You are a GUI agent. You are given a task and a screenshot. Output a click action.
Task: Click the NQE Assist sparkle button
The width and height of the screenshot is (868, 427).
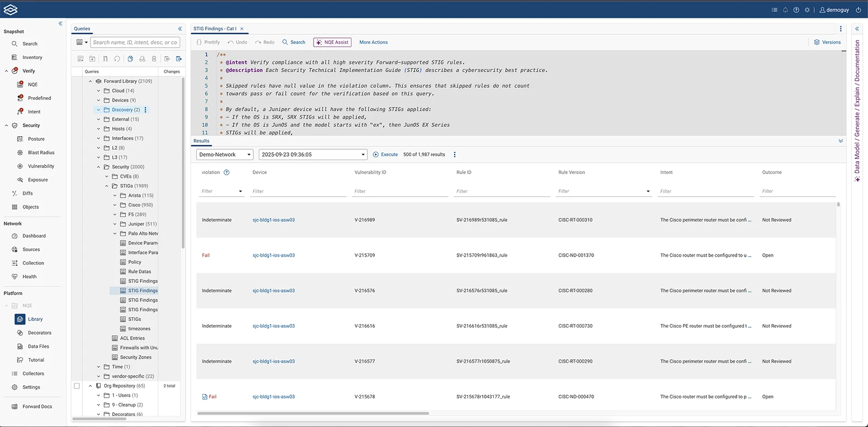point(333,42)
